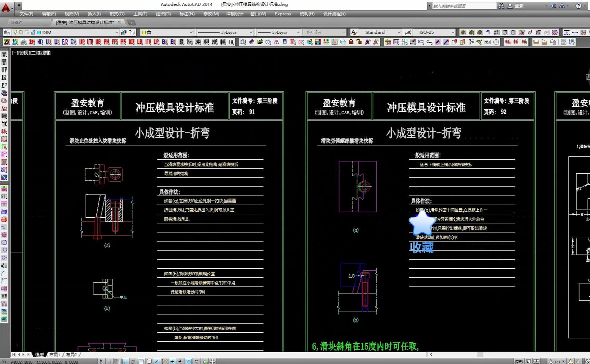
Task: Expand the DIM layer dropdown
Action: click(x=117, y=32)
